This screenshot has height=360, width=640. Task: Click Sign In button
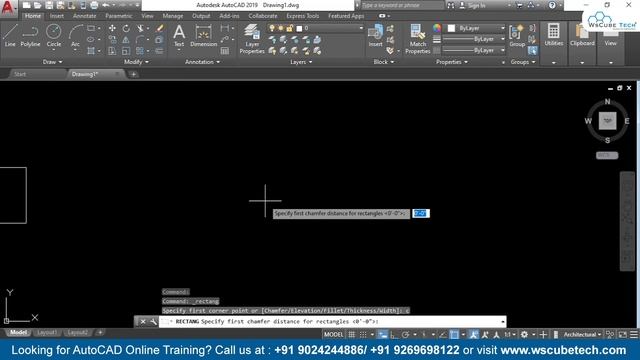[x=473, y=5]
